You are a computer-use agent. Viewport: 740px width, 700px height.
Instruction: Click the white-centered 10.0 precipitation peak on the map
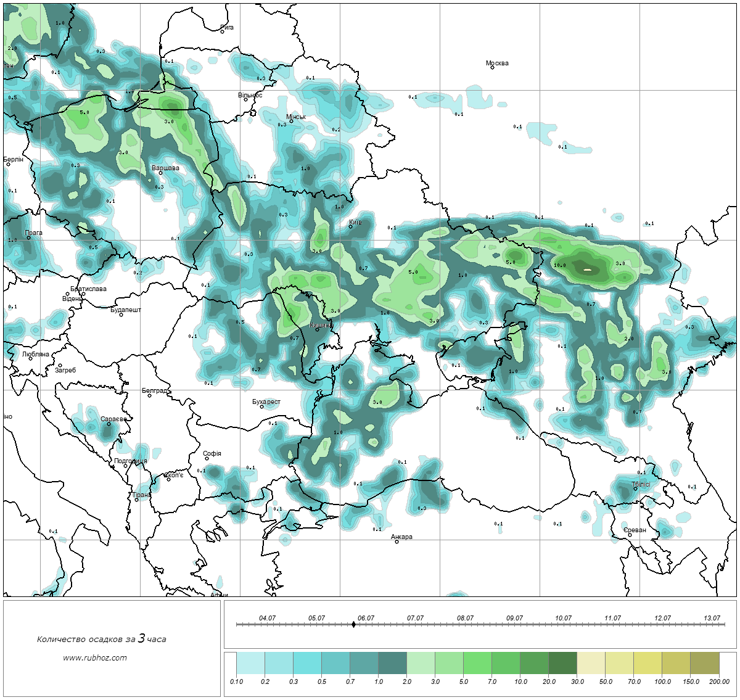[x=588, y=269]
